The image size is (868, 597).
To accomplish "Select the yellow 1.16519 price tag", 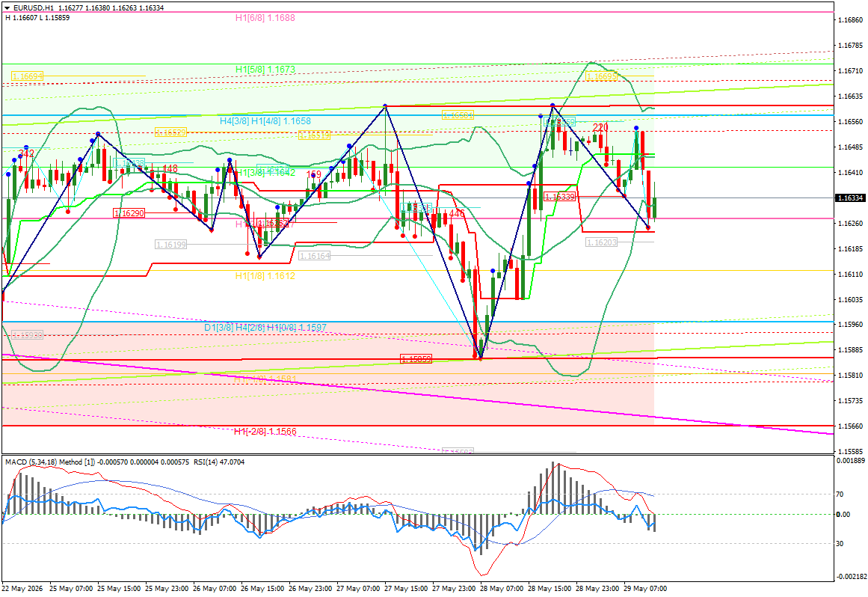I will 314,135.
